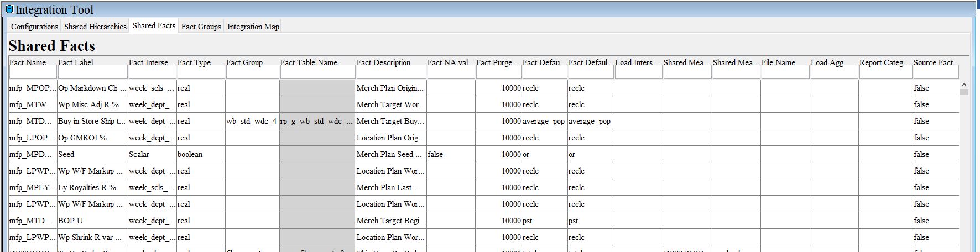The height and width of the screenshot is (252, 980).
Task: Click the Load Agg filter field
Action: pos(835,72)
